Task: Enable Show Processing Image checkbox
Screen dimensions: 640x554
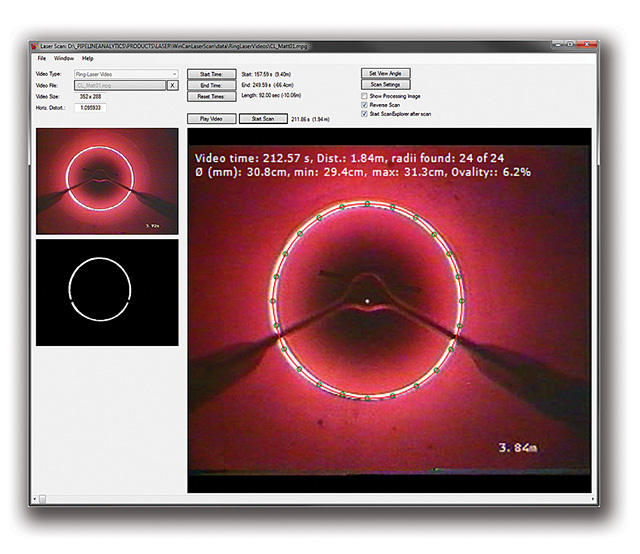Action: [363, 95]
